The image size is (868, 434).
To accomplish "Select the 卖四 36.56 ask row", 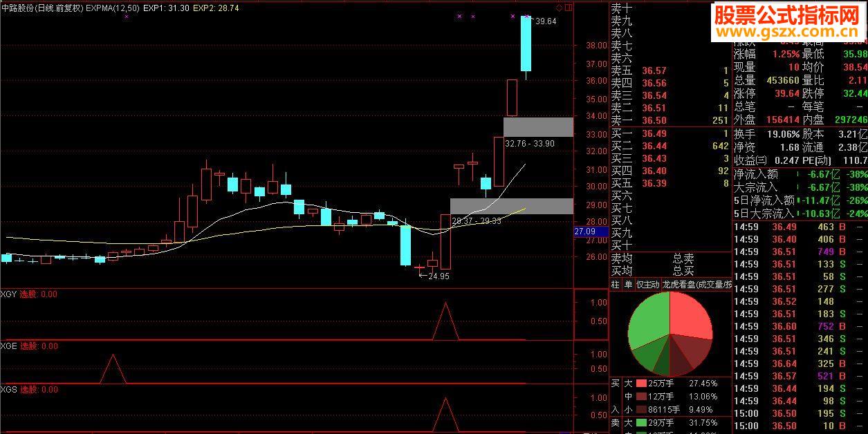I will 670,83.
